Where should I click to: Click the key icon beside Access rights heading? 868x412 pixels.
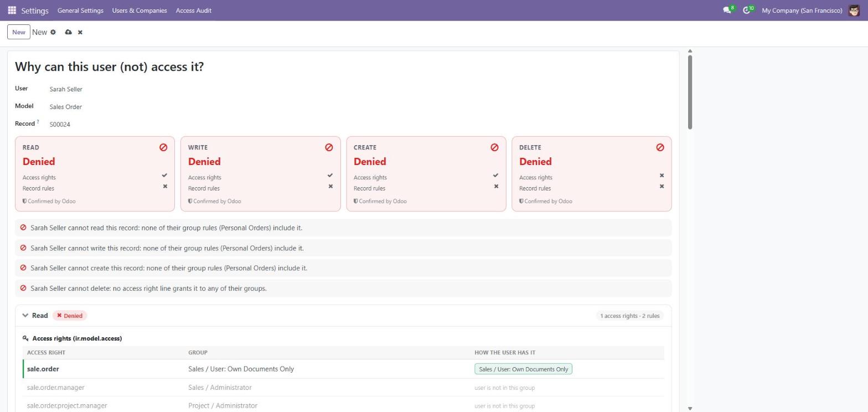click(x=25, y=338)
